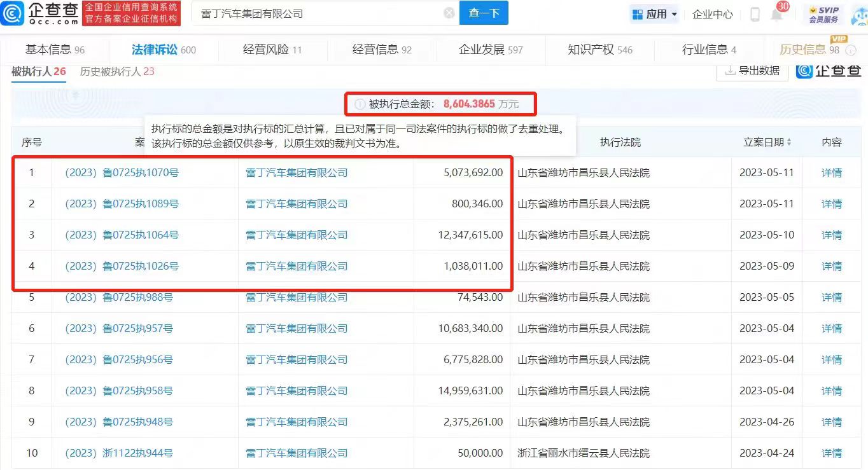Screen dimensions: 868x470
Task: Click the 执行法院 column header
Action: [x=620, y=142]
